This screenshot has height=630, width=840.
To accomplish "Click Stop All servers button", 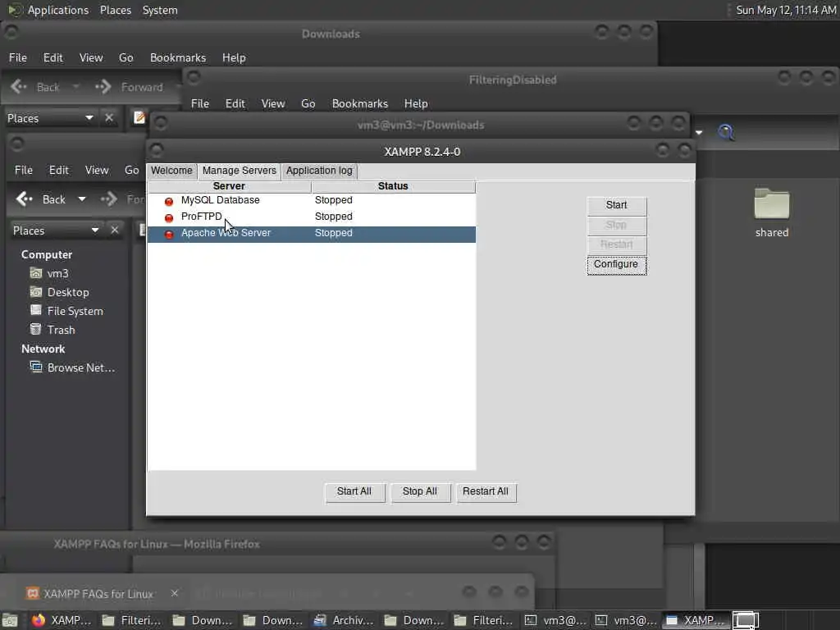I will (x=420, y=492).
